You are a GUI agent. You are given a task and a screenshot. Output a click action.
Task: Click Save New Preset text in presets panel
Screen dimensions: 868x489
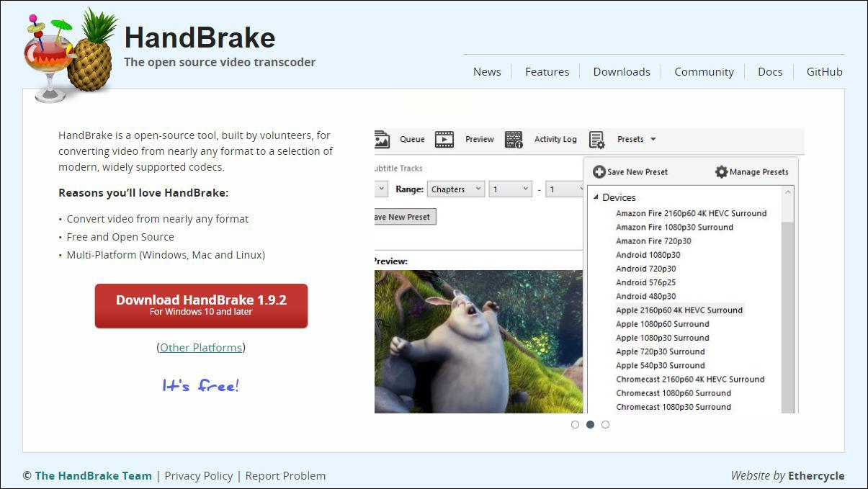click(637, 172)
